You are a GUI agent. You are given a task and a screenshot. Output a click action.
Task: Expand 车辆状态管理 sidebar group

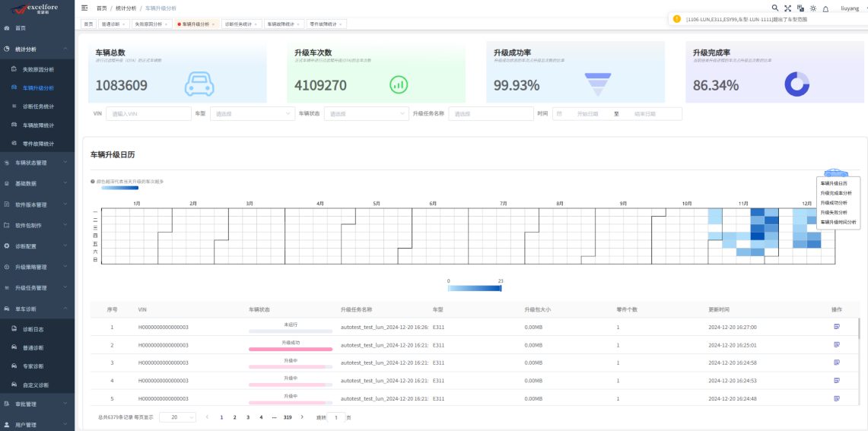(37, 163)
